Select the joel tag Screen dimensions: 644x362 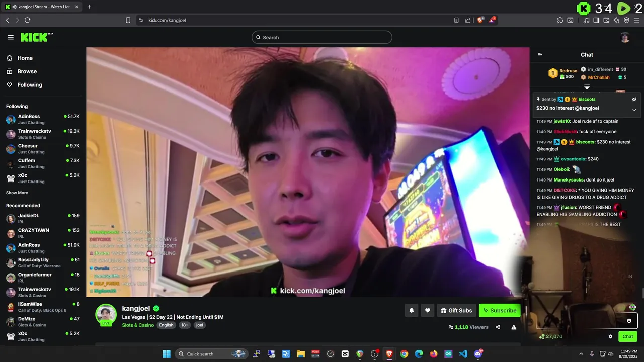coord(200,325)
